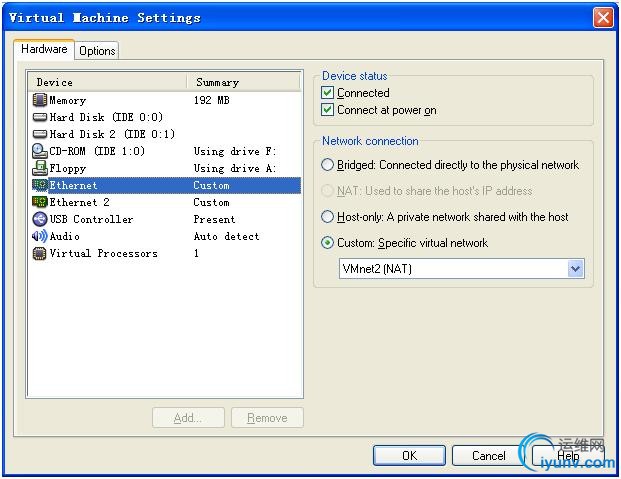Select the CD-ROM (IDE 1:0) row label
Screen dimensions: 621x479
tap(97, 151)
